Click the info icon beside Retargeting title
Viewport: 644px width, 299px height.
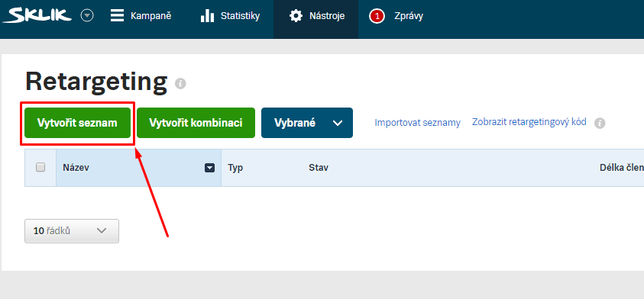pos(180,84)
